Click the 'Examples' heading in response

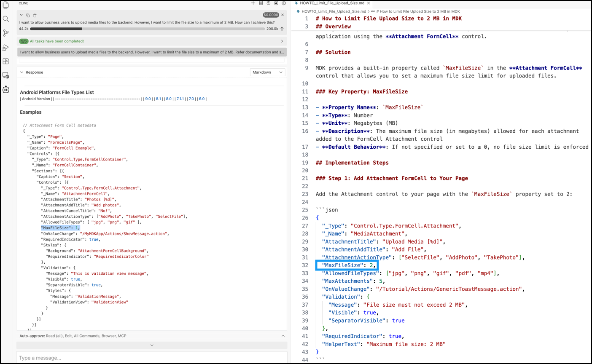[x=31, y=112]
